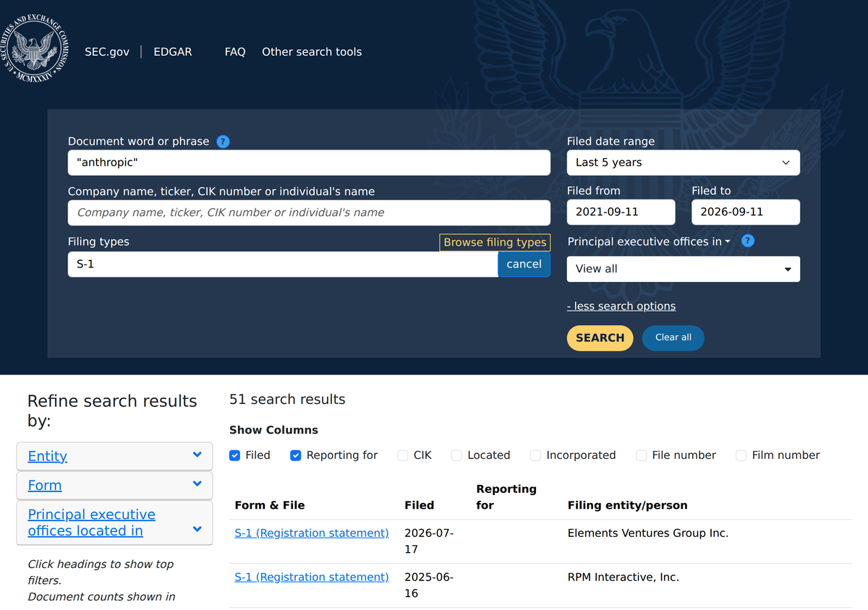The image size is (868, 610).
Task: Click the yellow SEARCH button
Action: pos(600,338)
